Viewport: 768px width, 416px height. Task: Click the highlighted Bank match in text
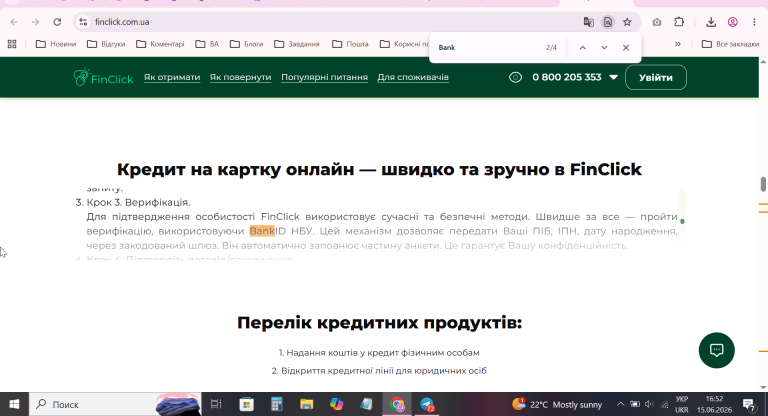pyautogui.click(x=262, y=231)
